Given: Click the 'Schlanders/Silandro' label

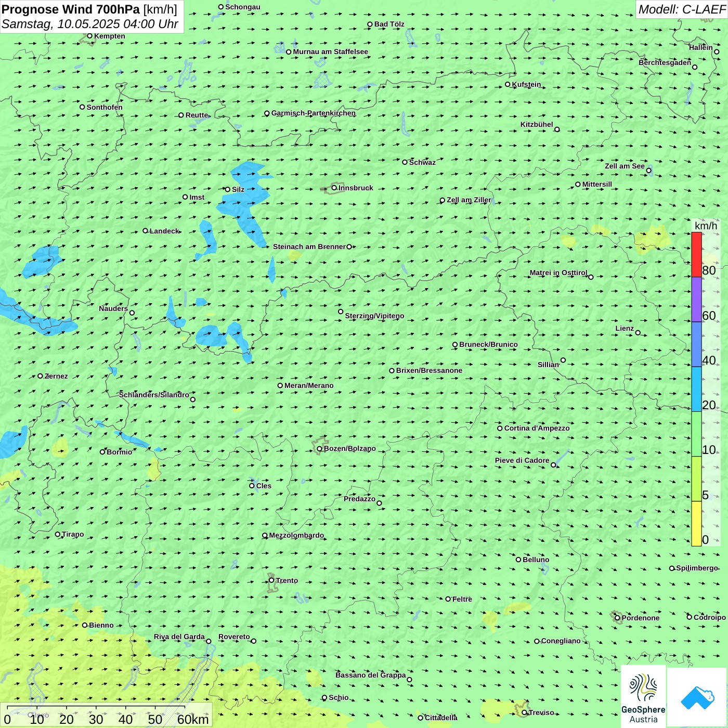Looking at the screenshot, I should (154, 395).
